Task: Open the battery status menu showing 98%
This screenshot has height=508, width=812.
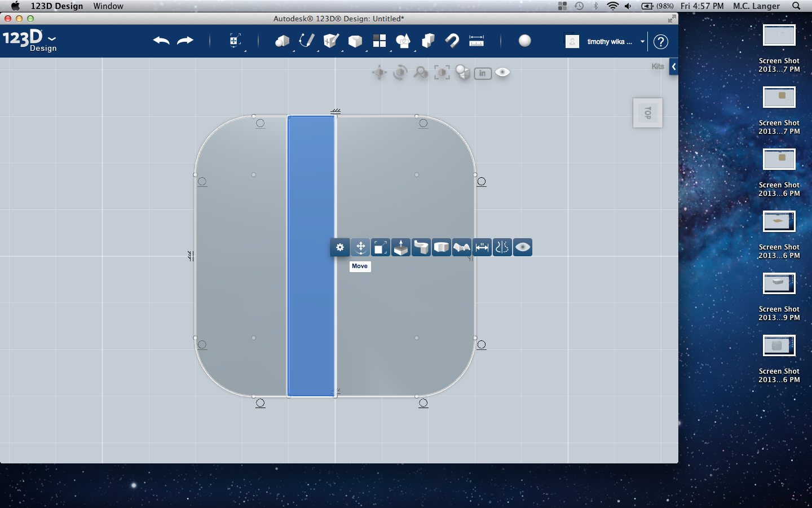Action: click(657, 6)
